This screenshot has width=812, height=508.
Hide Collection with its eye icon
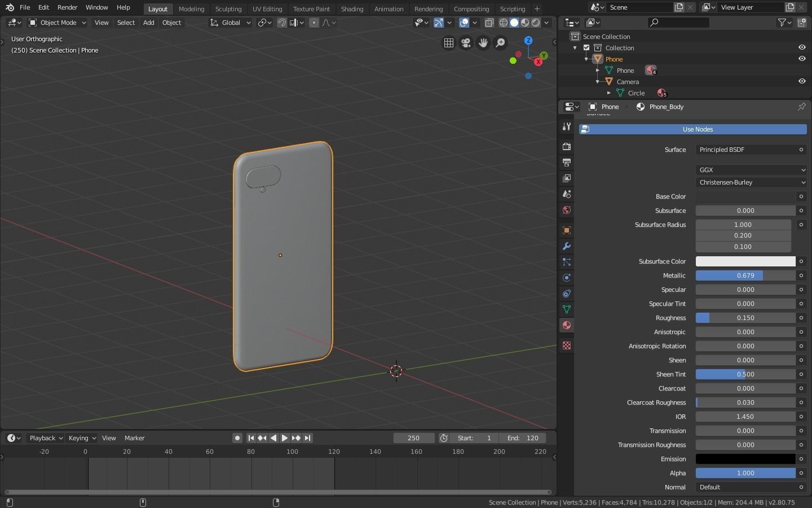click(x=802, y=48)
